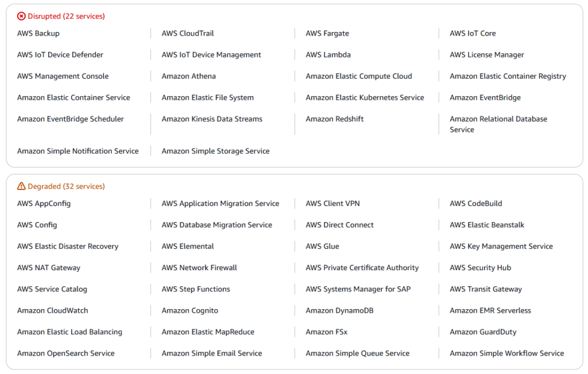Viewport: 588px width, 374px height.
Task: Select Amazon Cognito in degraded list
Action: (189, 311)
